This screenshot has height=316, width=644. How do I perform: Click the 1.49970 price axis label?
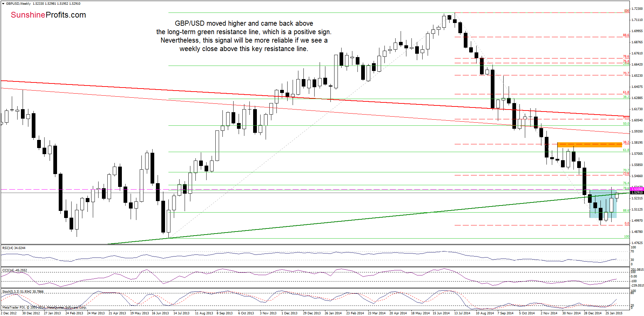click(x=637, y=221)
